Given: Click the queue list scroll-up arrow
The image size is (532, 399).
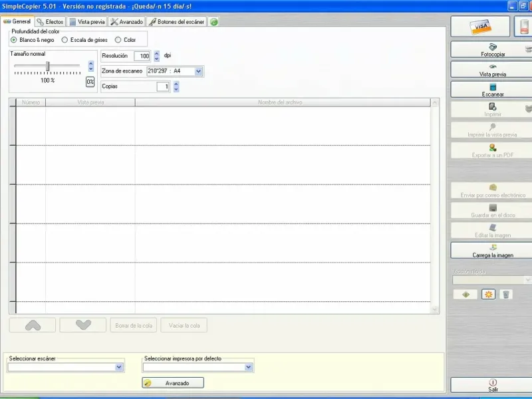Looking at the screenshot, I should (435, 102).
